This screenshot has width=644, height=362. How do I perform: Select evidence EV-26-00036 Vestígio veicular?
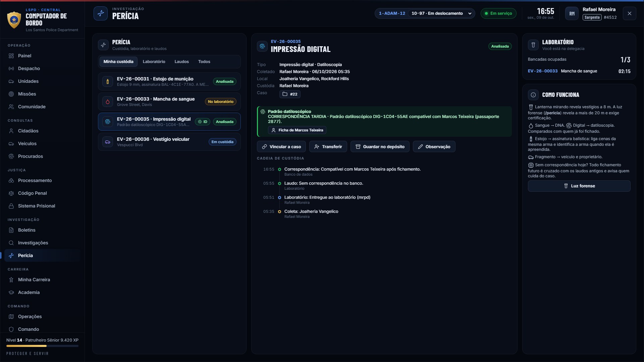pos(169,142)
